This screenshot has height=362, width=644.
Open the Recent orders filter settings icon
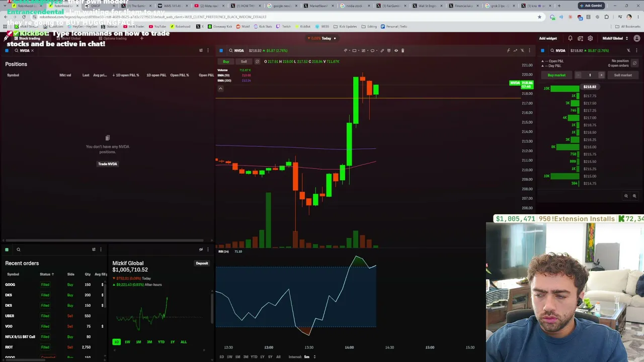pyautogui.click(x=94, y=249)
